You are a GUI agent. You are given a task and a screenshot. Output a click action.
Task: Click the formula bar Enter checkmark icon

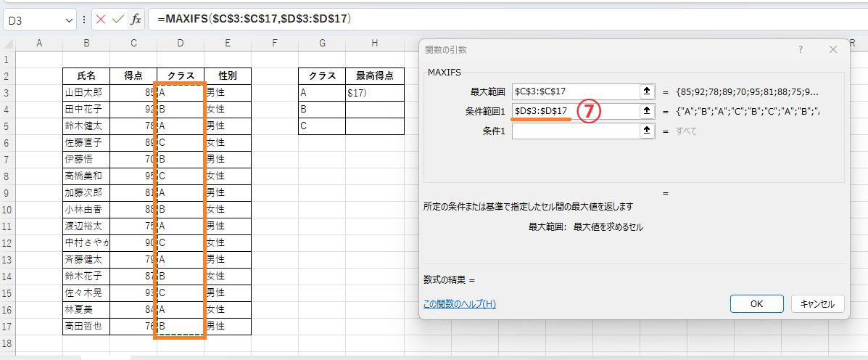point(117,20)
